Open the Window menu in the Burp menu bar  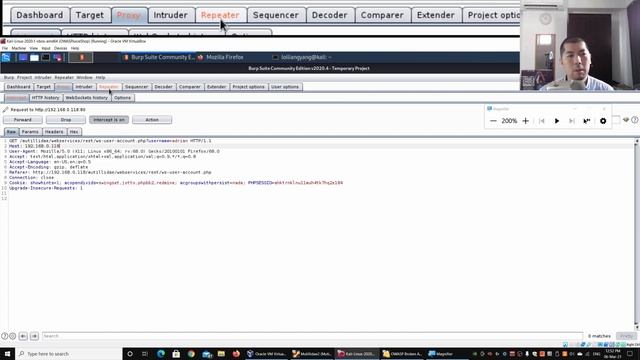pos(84,77)
